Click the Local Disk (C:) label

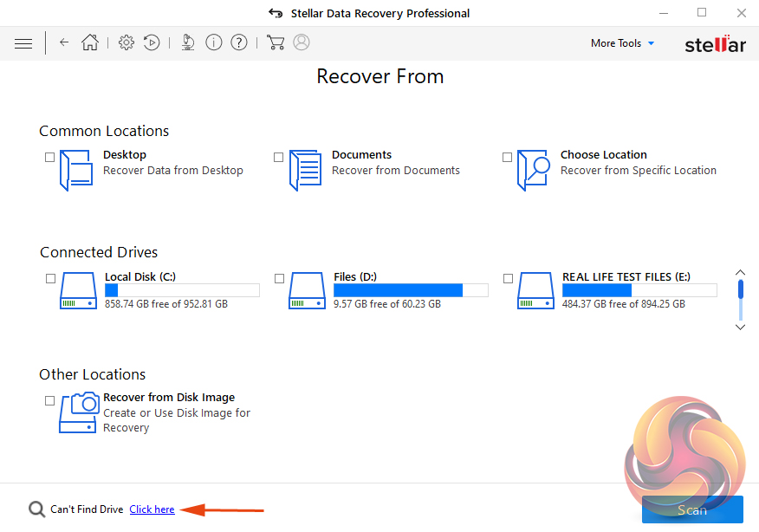tap(140, 277)
